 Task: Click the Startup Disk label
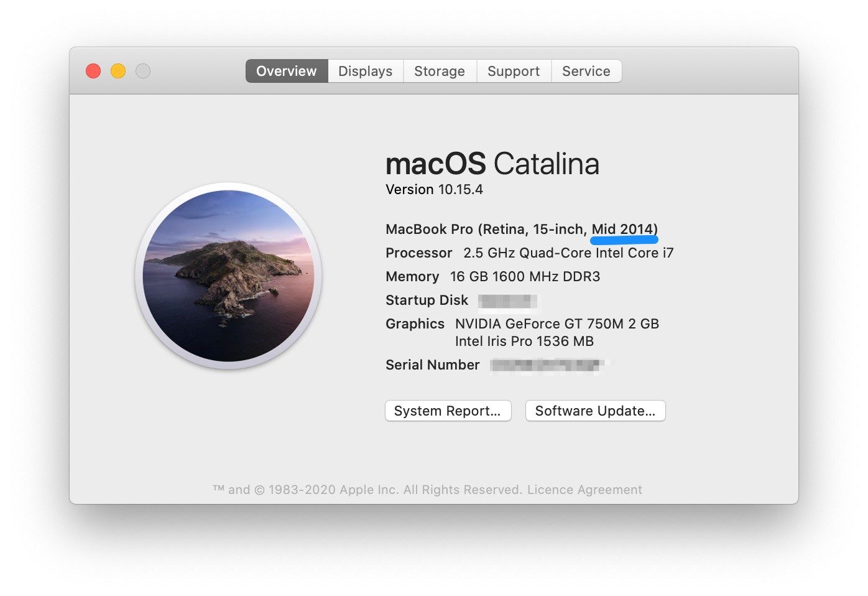pyautogui.click(x=427, y=300)
